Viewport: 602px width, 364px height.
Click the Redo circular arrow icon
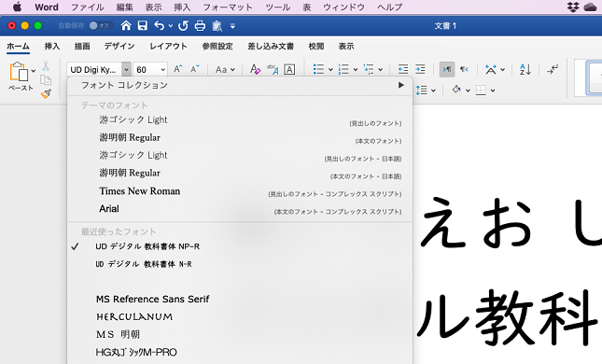[183, 26]
